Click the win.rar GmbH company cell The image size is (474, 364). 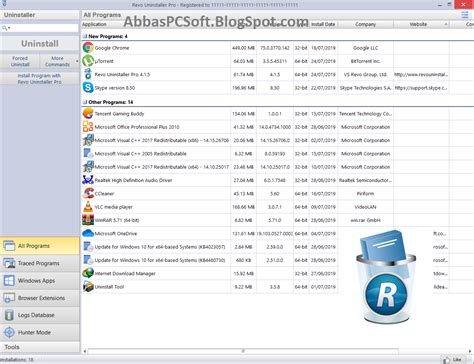pyautogui.click(x=365, y=220)
